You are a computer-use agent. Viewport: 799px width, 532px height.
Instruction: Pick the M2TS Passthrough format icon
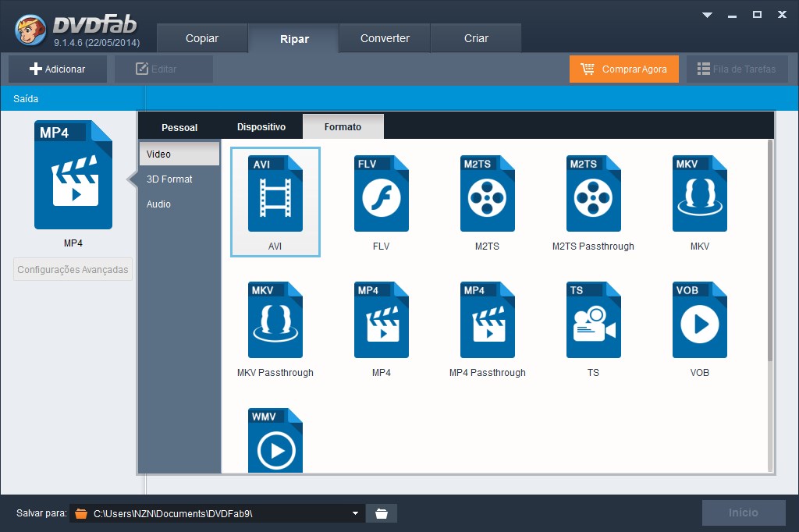(x=593, y=193)
